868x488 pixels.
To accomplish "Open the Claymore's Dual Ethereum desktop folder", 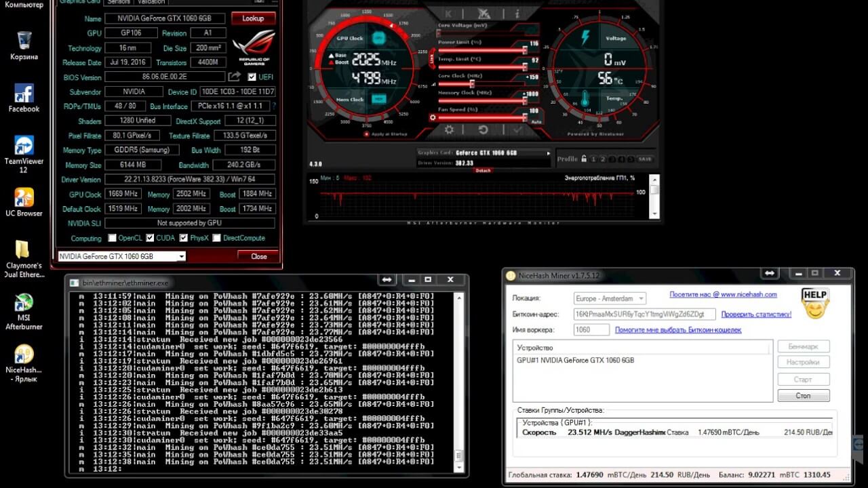I will click(x=24, y=249).
